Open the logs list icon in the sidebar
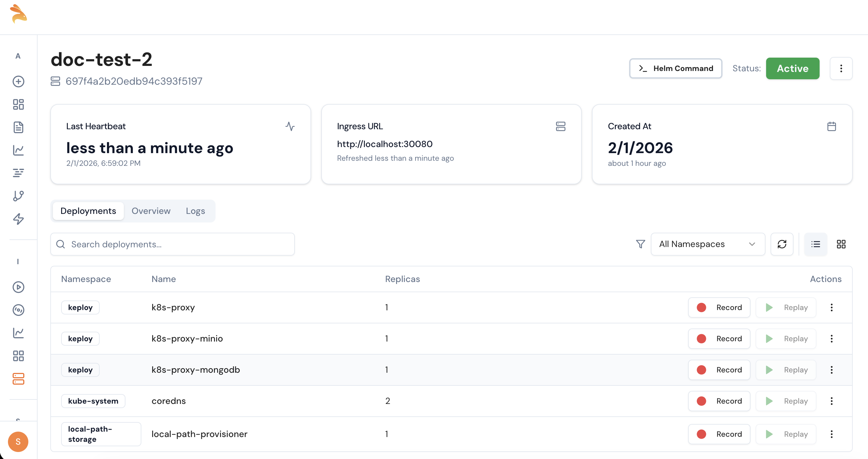 click(x=18, y=173)
